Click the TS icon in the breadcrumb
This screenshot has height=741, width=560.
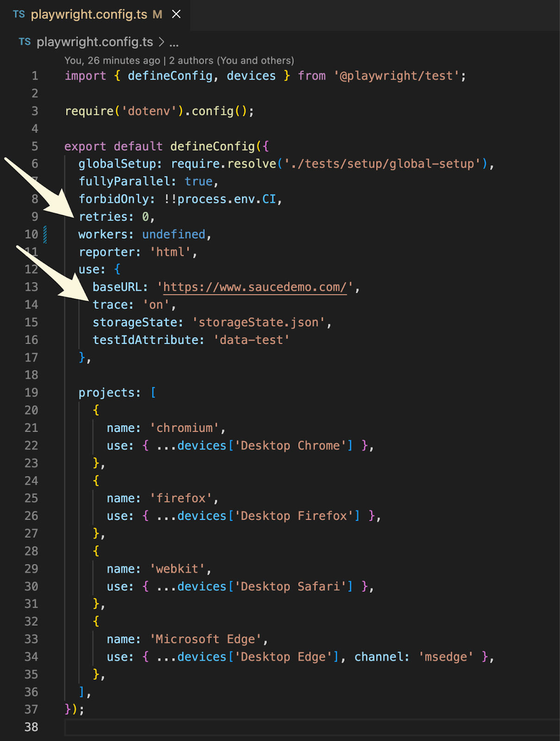tap(25, 42)
